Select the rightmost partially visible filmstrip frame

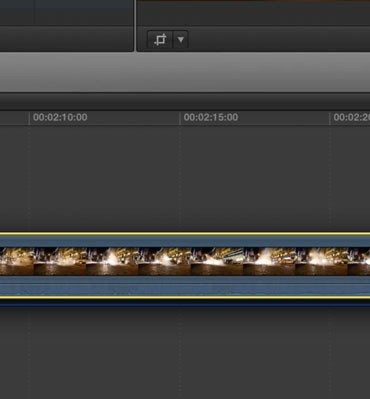point(359,261)
